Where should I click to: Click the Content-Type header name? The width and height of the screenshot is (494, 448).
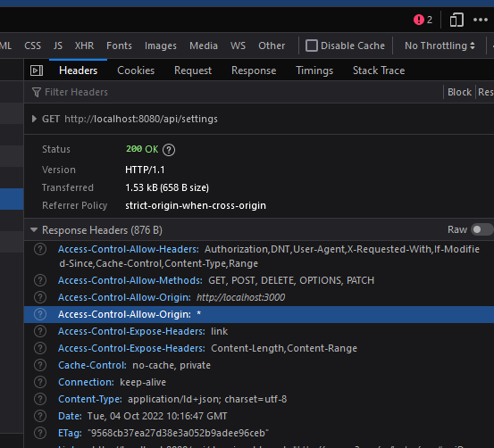90,399
